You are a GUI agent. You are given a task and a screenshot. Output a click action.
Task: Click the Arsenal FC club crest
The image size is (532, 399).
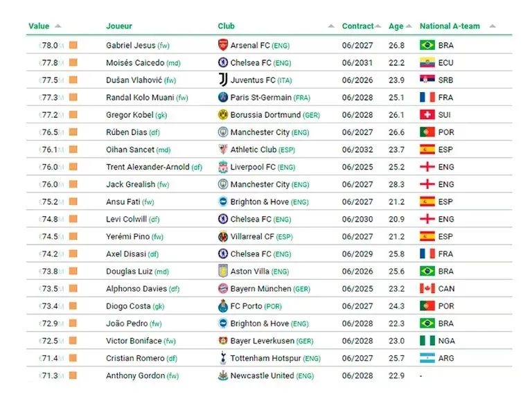click(223, 46)
